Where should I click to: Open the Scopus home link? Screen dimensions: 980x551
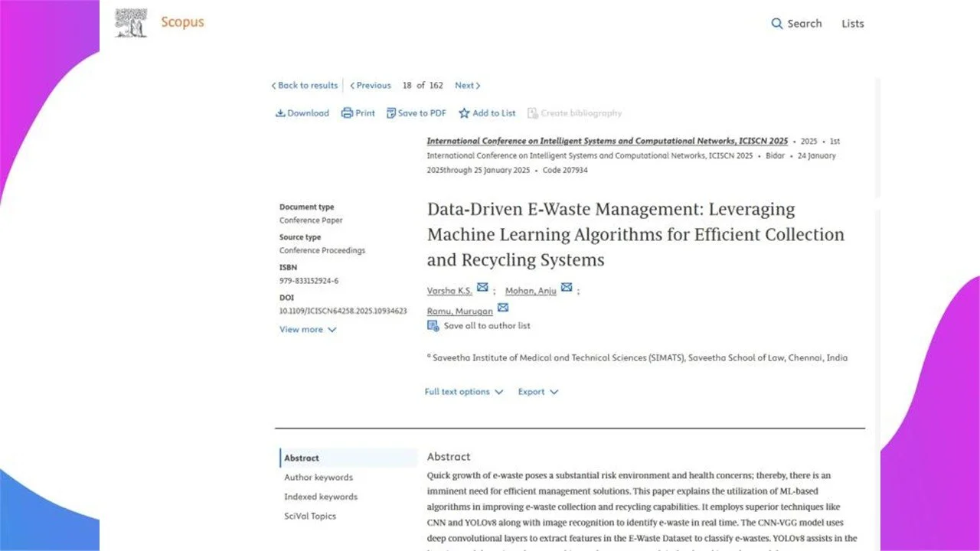pos(182,22)
